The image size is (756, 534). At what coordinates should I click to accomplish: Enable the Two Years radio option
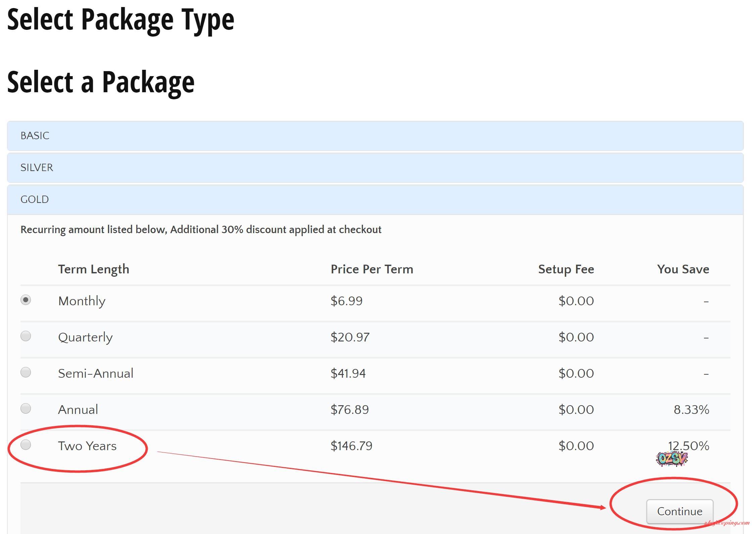point(26,444)
